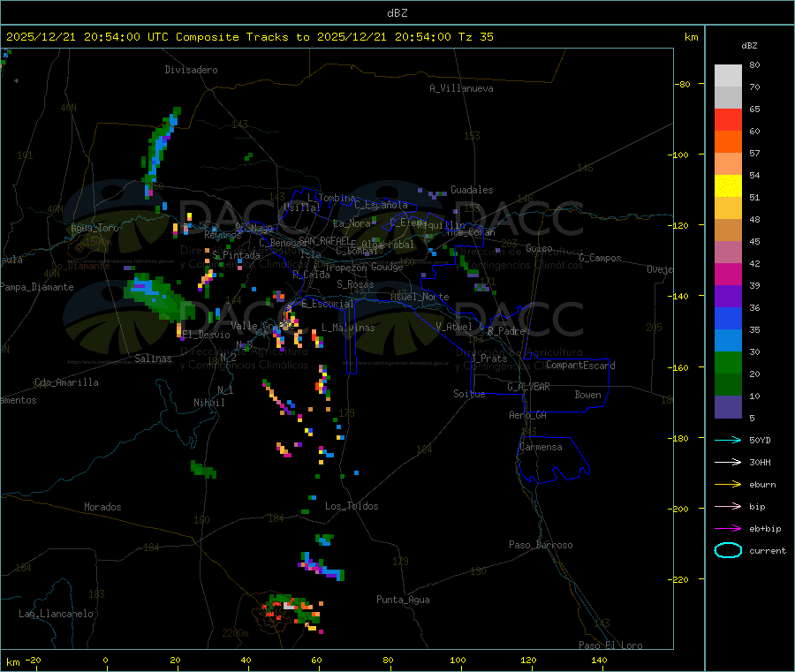The image size is (795, 672).
Task: Click the 'Atuel_Norte' map label
Action: [420, 297]
